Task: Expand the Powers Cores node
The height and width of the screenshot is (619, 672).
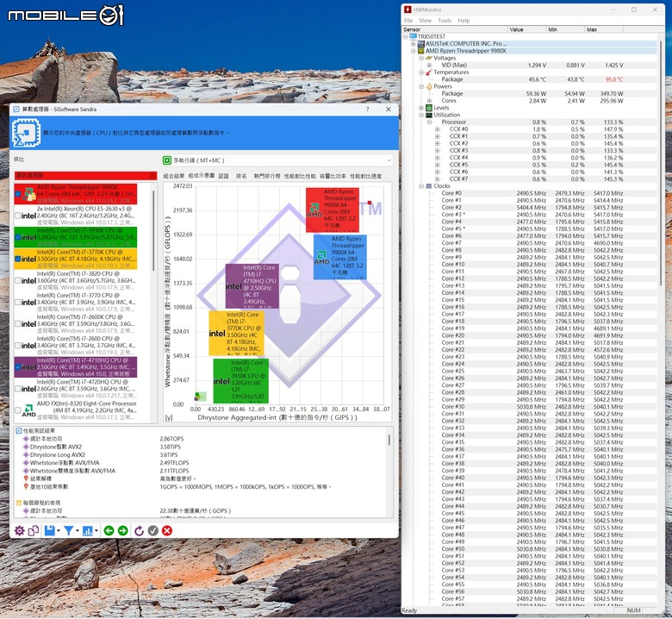Action: click(429, 101)
